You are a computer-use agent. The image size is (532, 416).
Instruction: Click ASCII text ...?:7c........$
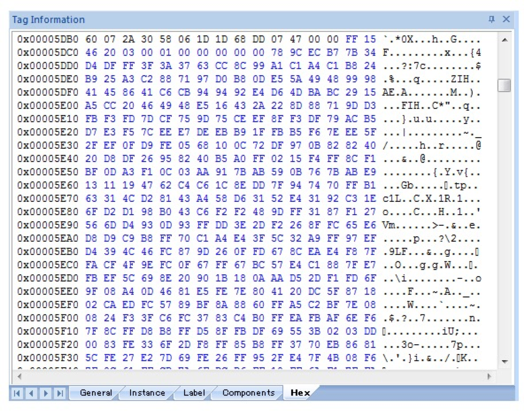[x=432, y=66]
